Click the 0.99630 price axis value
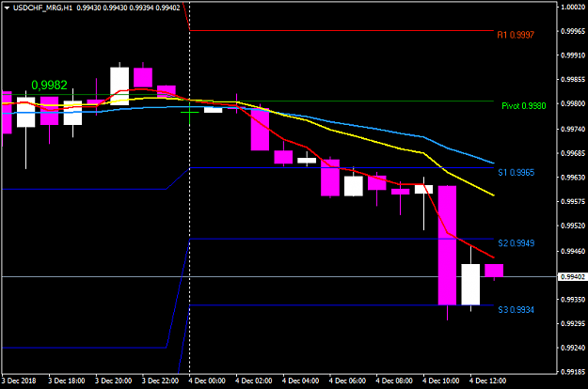Screen dimensions: 588x389 click(573, 178)
